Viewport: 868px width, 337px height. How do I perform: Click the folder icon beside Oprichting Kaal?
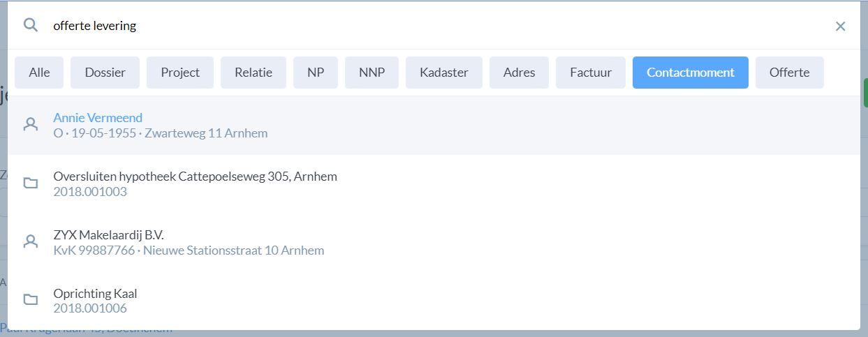click(31, 300)
